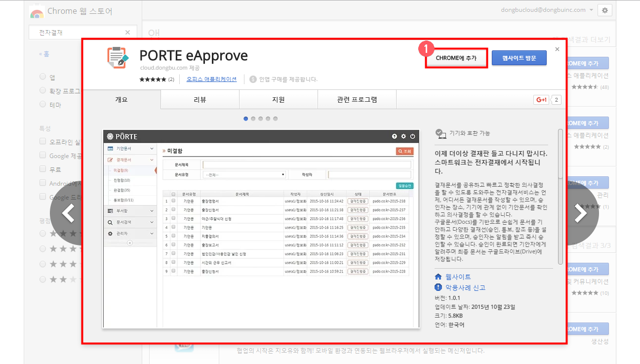Select the third carousel dot
Screen dimensions: 640x364
pyautogui.click(x=261, y=119)
